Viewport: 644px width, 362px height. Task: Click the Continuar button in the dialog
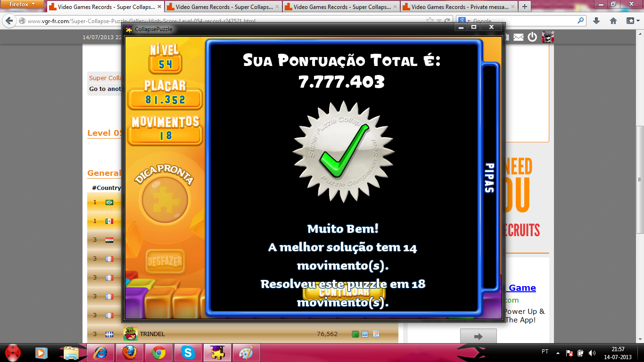[x=344, y=292]
